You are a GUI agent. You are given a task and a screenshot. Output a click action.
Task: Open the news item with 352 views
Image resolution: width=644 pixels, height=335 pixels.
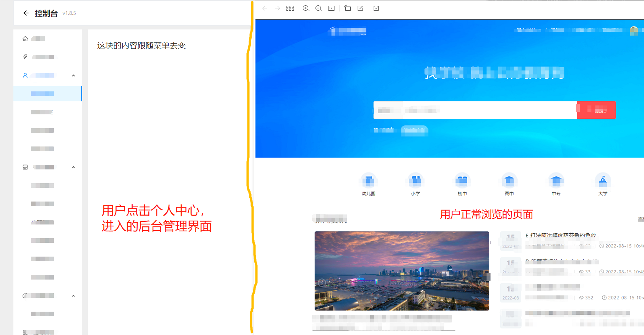coord(553,287)
